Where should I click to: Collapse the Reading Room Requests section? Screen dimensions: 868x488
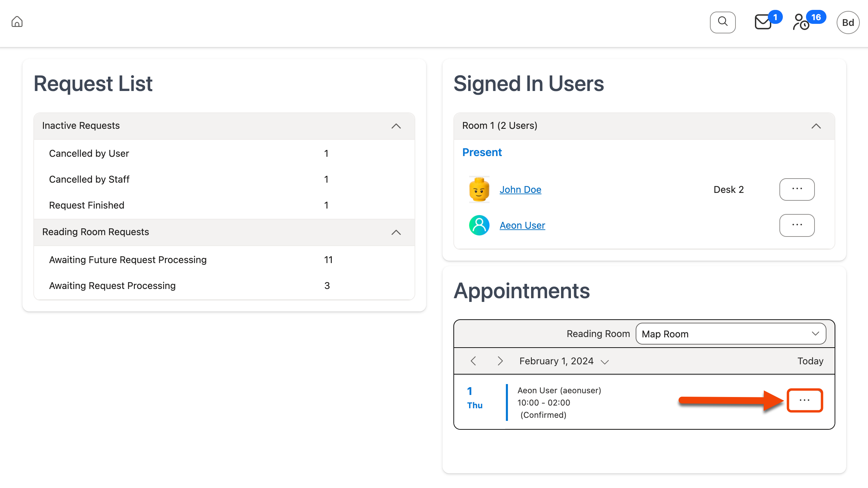(x=396, y=232)
